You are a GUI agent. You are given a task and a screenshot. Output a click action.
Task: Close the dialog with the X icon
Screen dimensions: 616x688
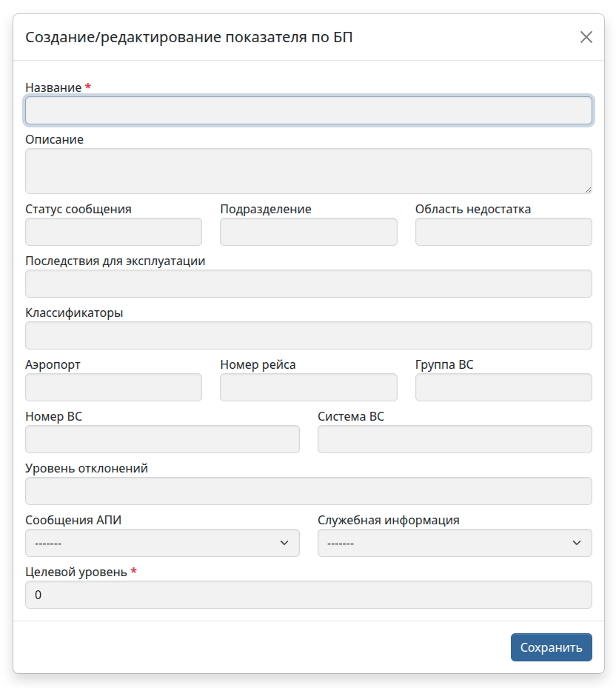(x=586, y=37)
